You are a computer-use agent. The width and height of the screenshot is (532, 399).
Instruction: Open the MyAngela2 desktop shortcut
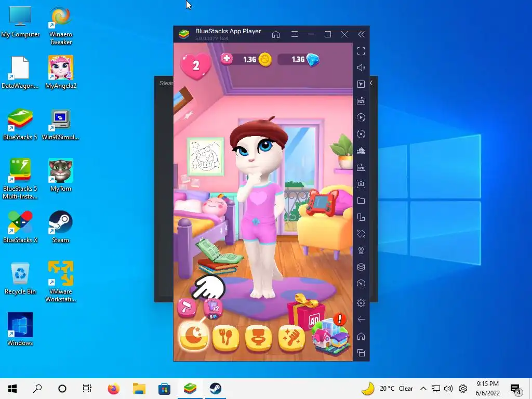(x=61, y=72)
